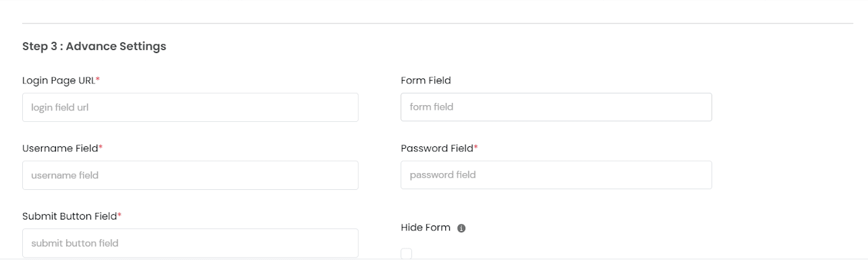Click the red asterisk beside Password Field
The width and height of the screenshot is (868, 262).
(x=475, y=148)
